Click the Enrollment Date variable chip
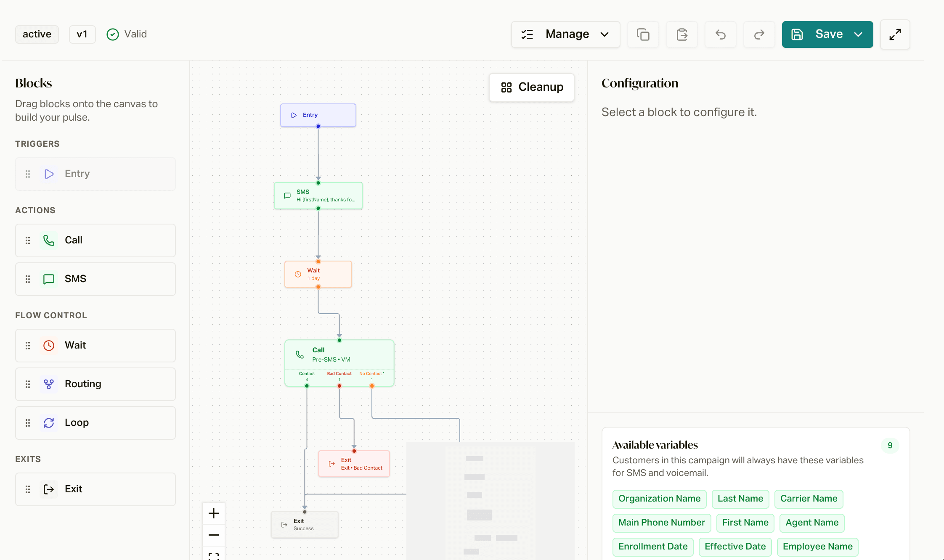 pos(653,547)
